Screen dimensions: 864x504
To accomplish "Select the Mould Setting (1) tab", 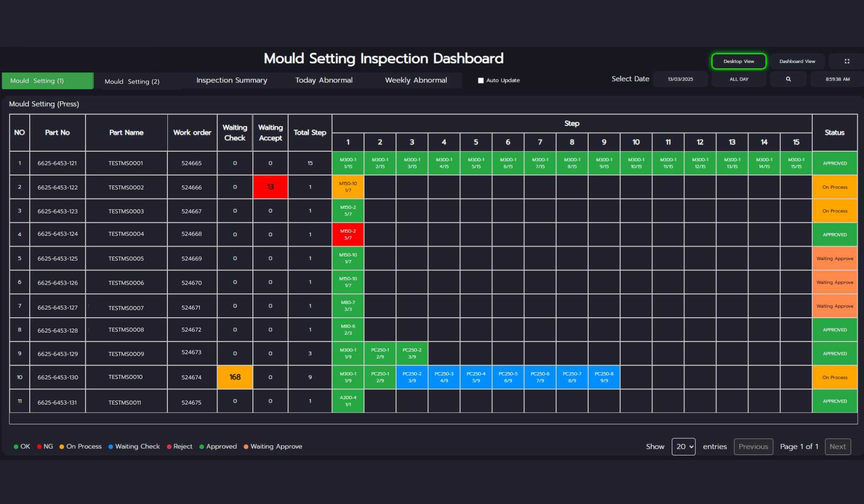I will pyautogui.click(x=47, y=81).
